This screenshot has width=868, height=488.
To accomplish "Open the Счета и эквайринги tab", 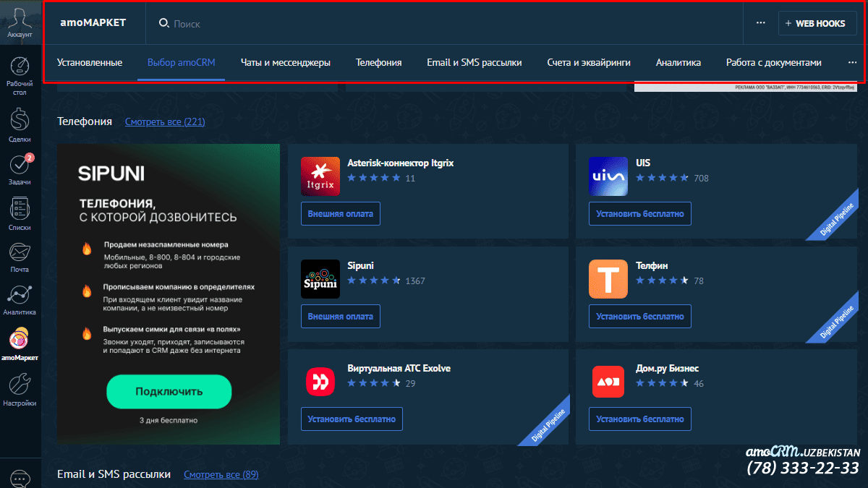I will [589, 62].
